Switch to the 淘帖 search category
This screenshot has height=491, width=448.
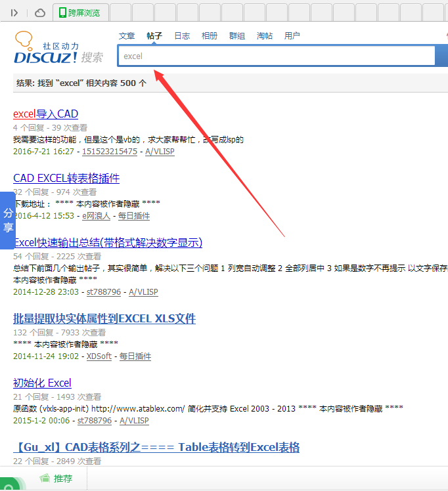tap(265, 36)
